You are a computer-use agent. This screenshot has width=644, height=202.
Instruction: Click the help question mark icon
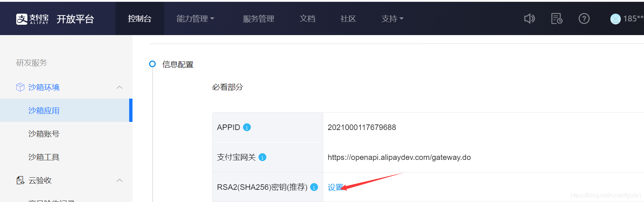pos(584,18)
